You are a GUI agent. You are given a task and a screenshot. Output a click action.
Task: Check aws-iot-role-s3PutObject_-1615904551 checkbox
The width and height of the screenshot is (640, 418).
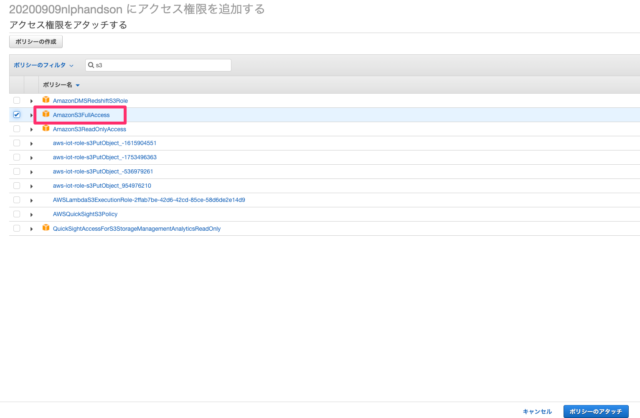(x=16, y=143)
